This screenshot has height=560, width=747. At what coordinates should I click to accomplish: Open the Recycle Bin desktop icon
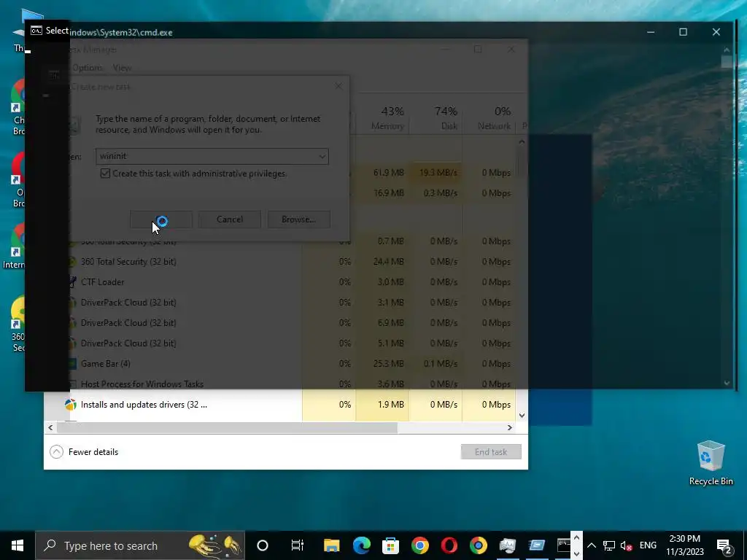711,463
